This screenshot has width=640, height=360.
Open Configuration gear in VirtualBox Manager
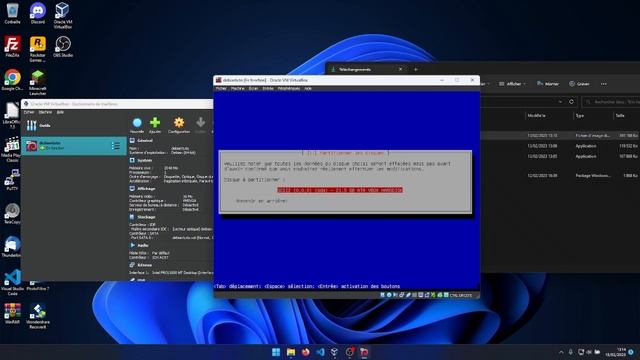coord(179,125)
